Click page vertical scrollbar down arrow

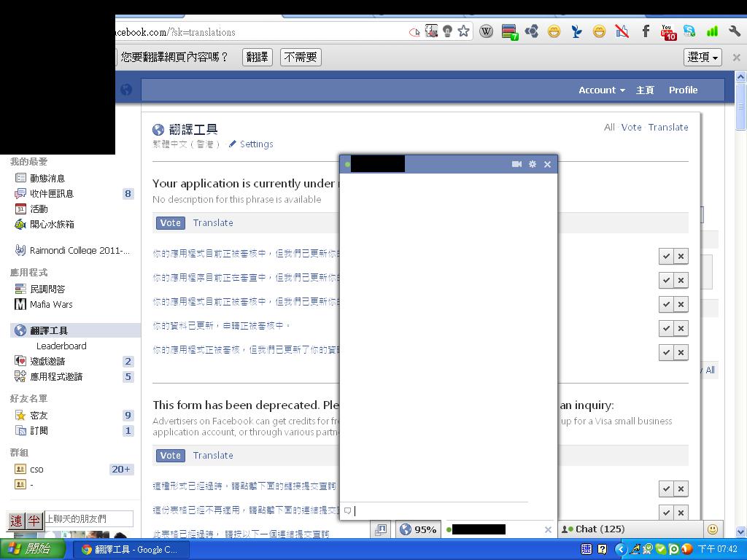[x=740, y=532]
